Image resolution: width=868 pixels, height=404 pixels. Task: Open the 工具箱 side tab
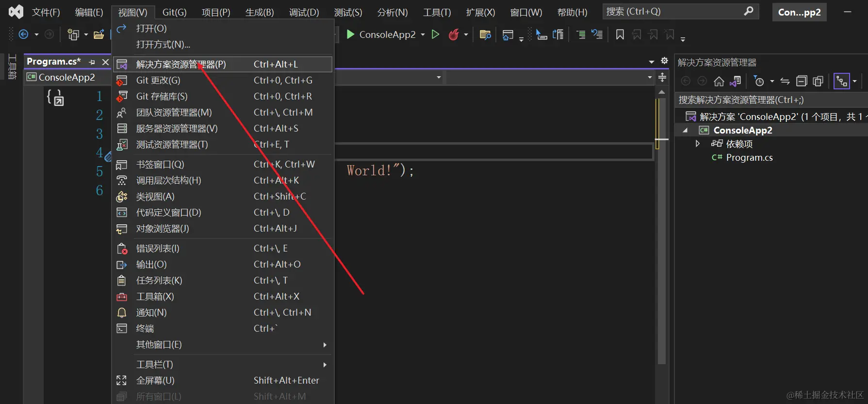pyautogui.click(x=13, y=67)
